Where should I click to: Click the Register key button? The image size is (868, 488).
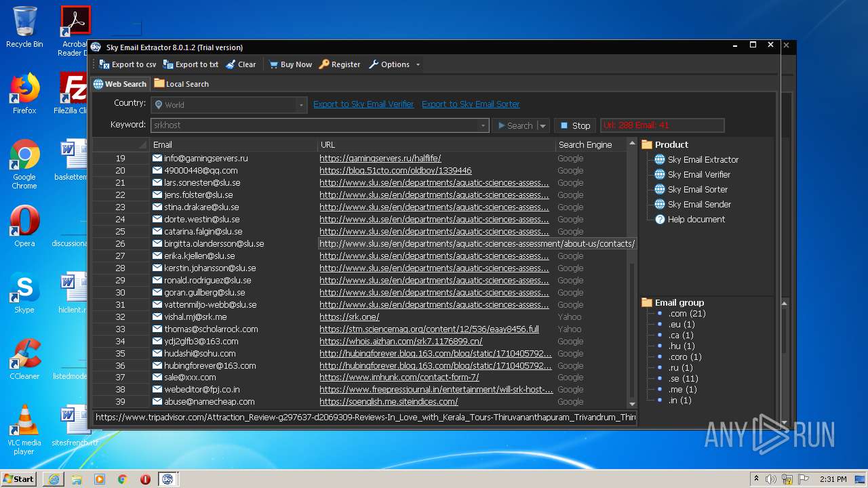tap(340, 64)
